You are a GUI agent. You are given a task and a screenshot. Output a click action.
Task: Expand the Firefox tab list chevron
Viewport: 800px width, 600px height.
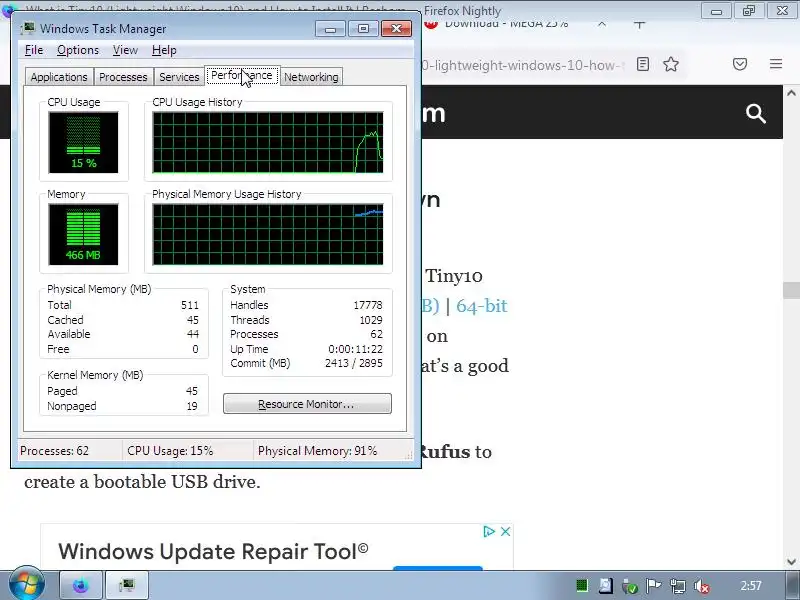(x=602, y=23)
